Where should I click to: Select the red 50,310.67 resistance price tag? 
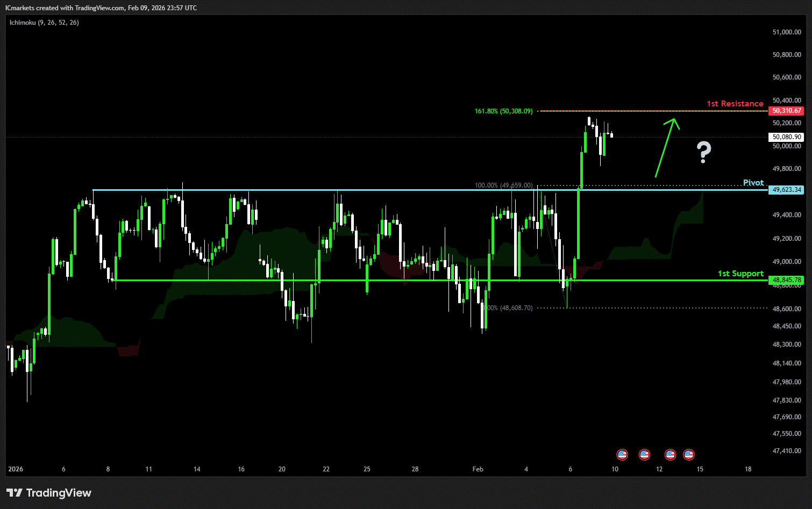pyautogui.click(x=786, y=111)
